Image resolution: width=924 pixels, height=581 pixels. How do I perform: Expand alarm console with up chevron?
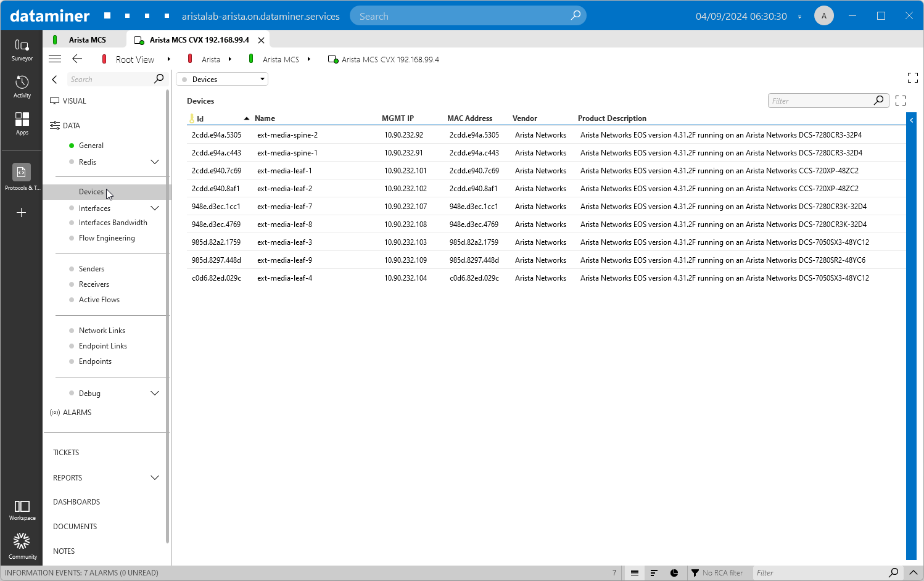tap(914, 573)
